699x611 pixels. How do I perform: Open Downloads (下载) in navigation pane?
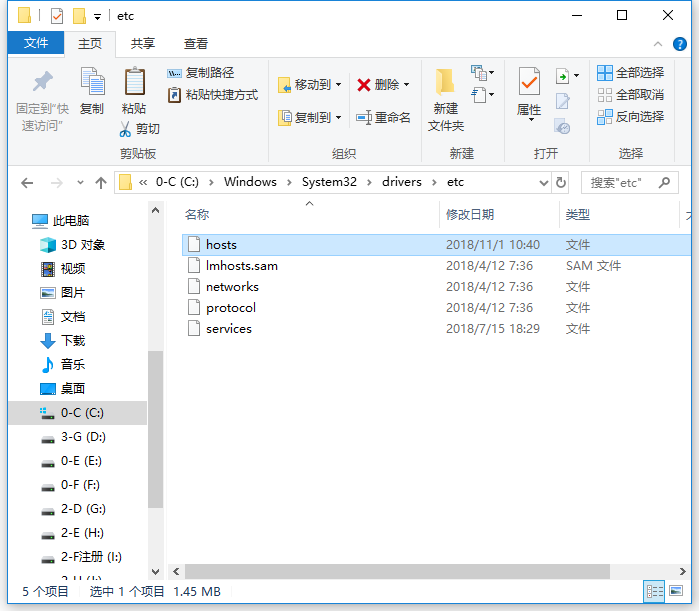63,341
